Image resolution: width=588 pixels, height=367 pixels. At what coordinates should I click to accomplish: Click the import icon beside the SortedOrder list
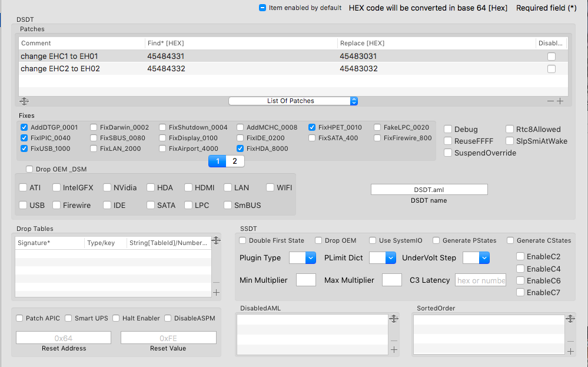[570, 319]
